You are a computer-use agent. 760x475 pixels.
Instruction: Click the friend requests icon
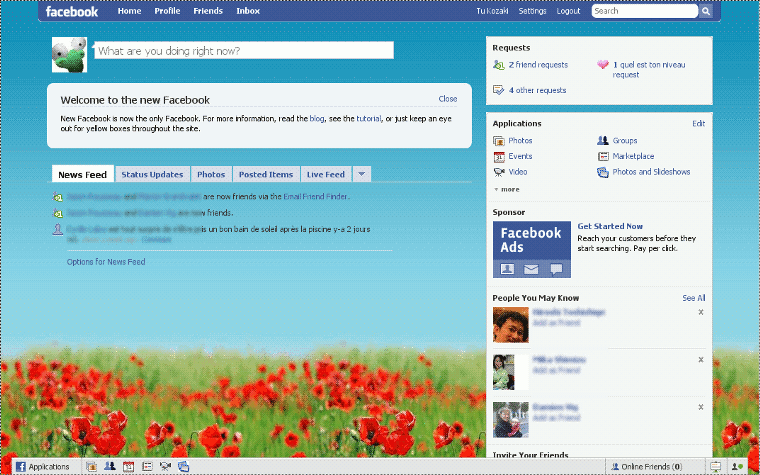tap(499, 65)
